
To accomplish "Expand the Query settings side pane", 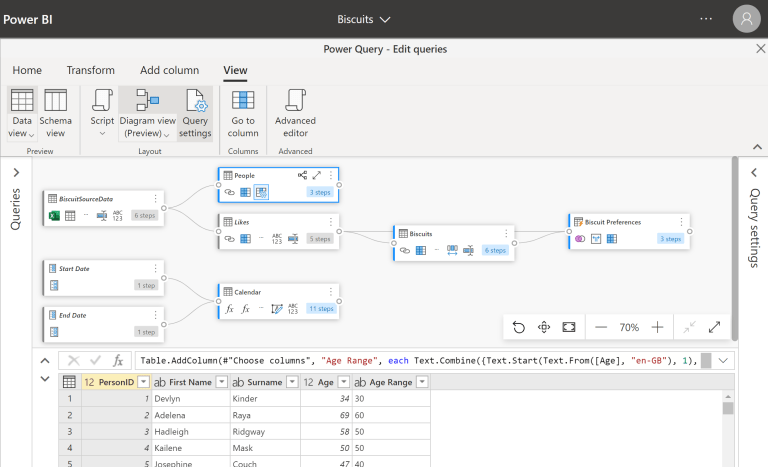I will click(x=754, y=172).
